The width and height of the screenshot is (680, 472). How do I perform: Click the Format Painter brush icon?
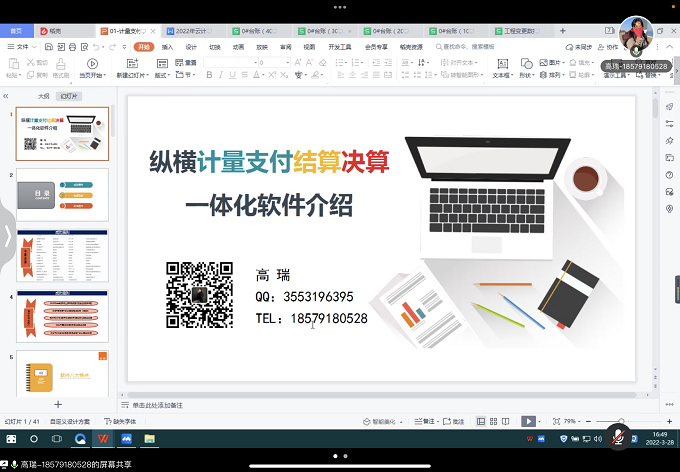[61, 64]
